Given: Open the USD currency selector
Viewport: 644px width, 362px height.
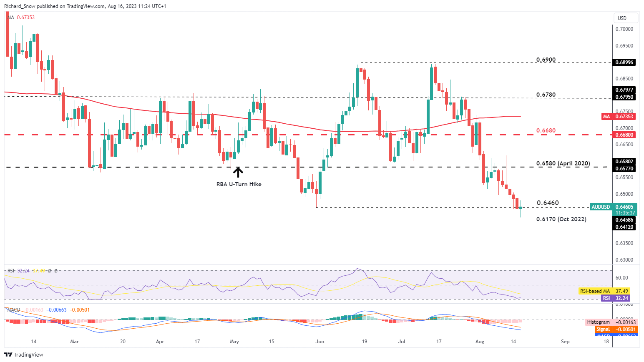Looking at the screenshot, I should click(626, 18).
